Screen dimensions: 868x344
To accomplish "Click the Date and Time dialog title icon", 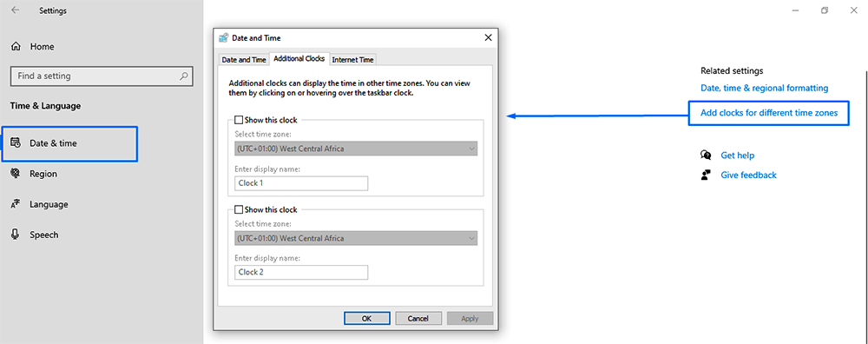I will tap(224, 37).
